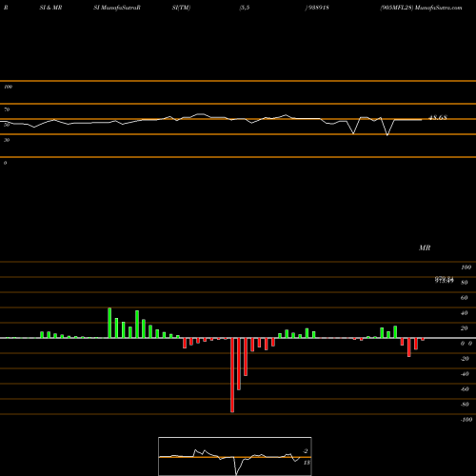
Task: Click the 30 level label on RSI axis
Action: pos(7,140)
